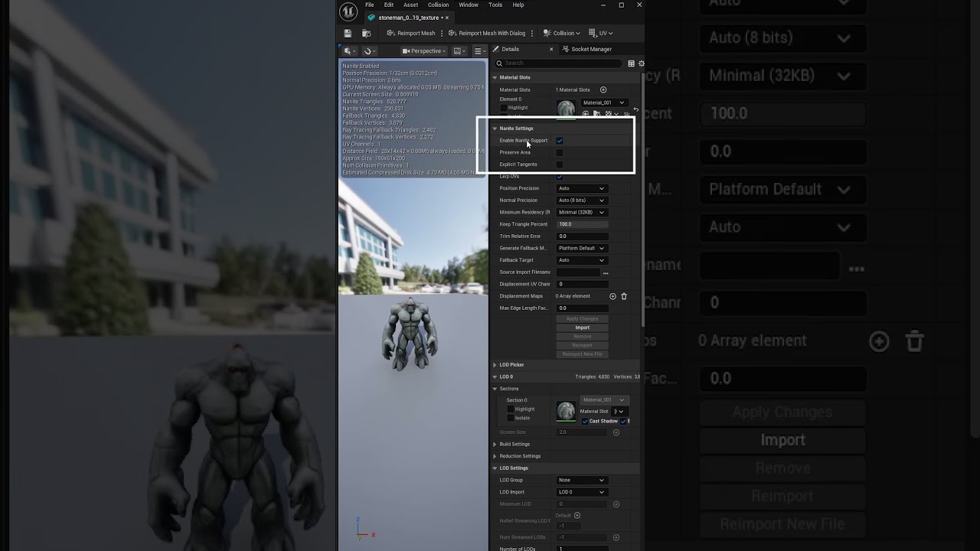Screen dimensions: 980x551
Task: Open the Tools menu
Action: pyautogui.click(x=495, y=5)
